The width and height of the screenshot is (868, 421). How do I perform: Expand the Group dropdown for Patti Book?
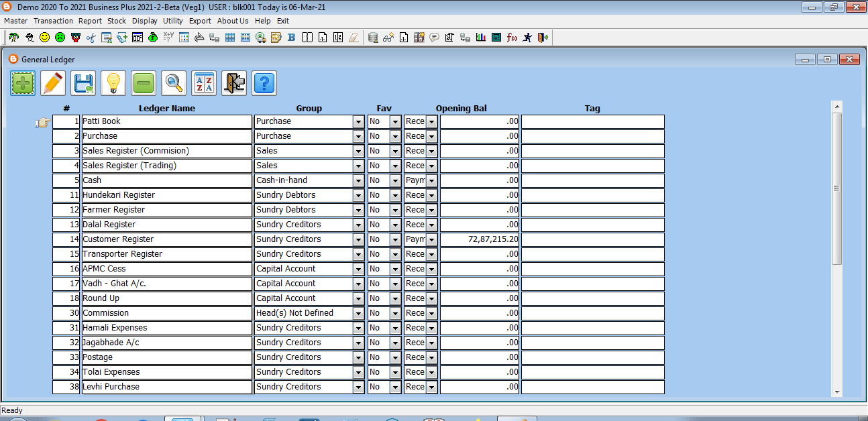click(x=359, y=122)
